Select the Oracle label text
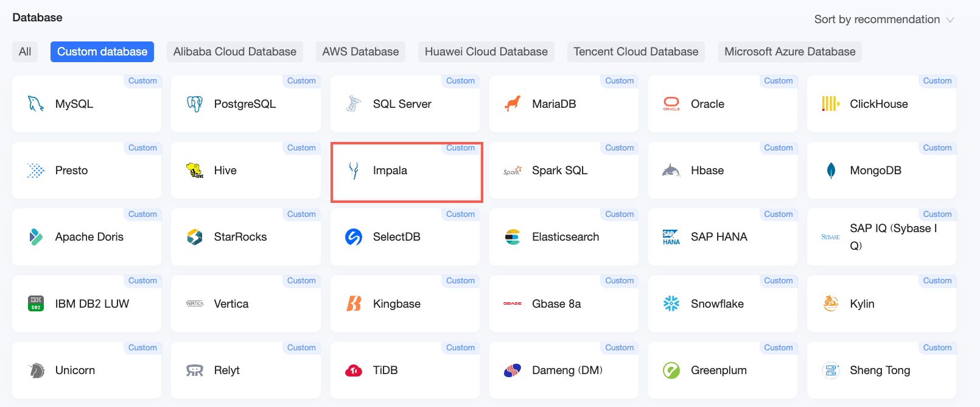 coord(707,104)
